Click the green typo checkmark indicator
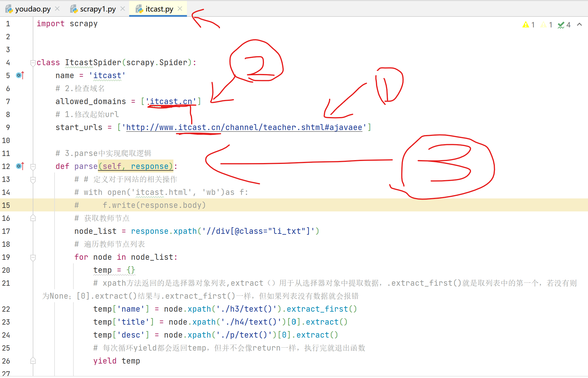 pos(561,25)
